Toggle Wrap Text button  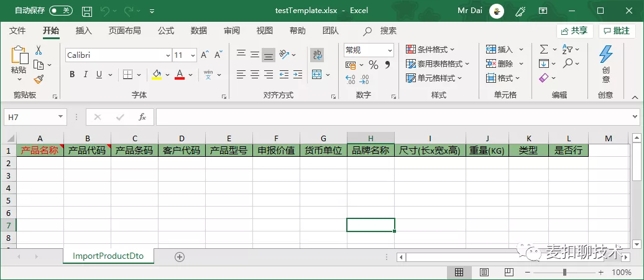click(x=317, y=55)
